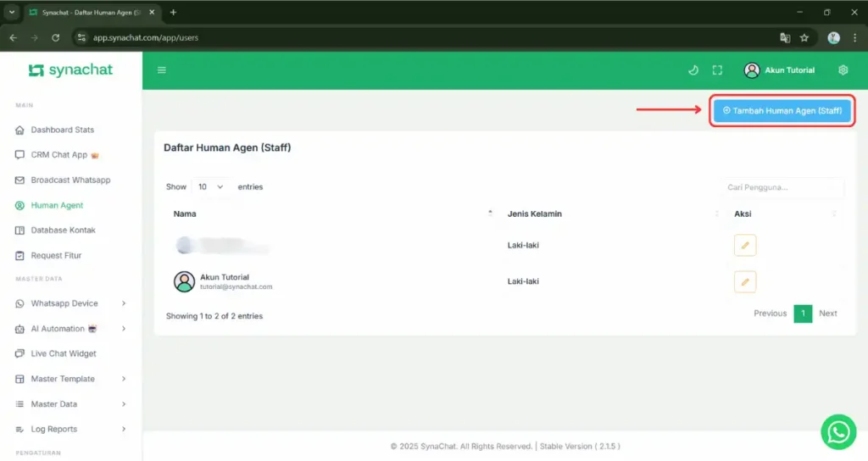
Task: Click the Showing 1 to 2 of 2 entries text
Action: tap(214, 316)
